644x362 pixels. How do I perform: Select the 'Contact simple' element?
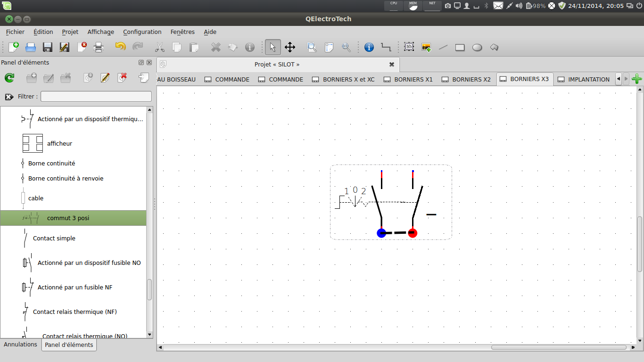[x=54, y=239]
